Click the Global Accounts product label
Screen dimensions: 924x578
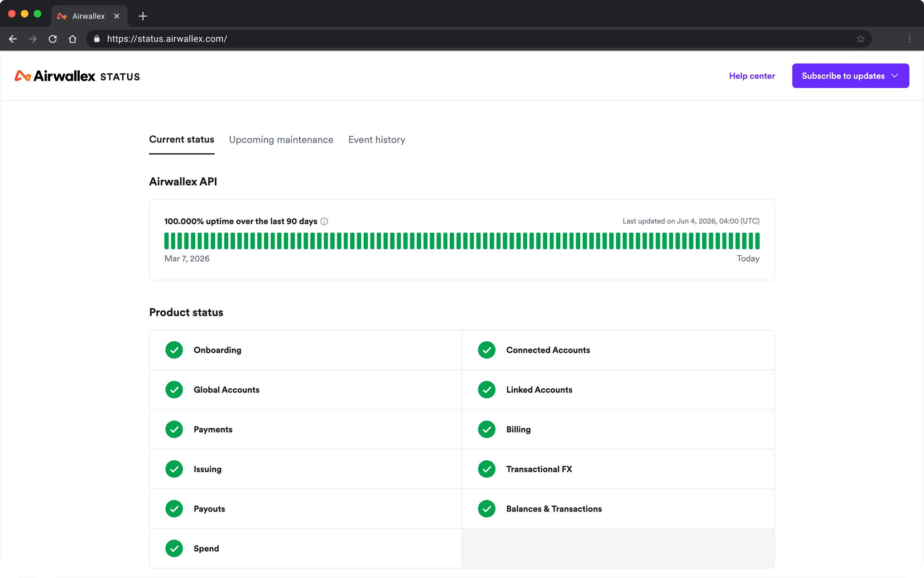tap(226, 390)
